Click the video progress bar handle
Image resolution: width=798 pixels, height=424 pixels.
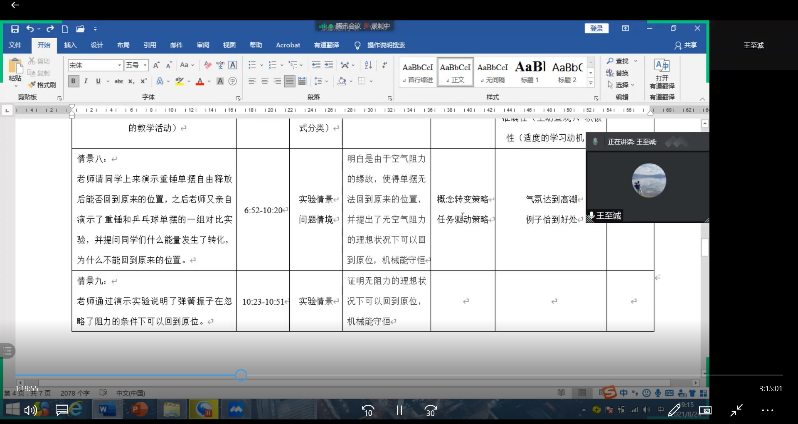click(241, 375)
